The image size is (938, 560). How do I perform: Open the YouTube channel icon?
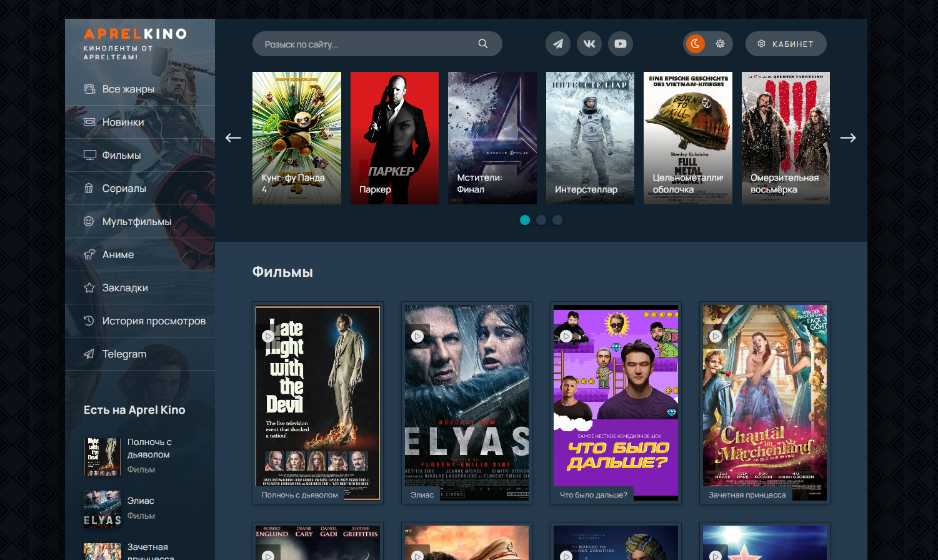(x=621, y=44)
